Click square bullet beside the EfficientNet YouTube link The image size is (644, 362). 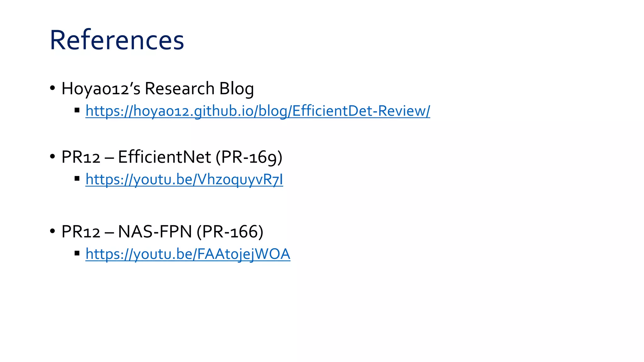click(x=77, y=178)
